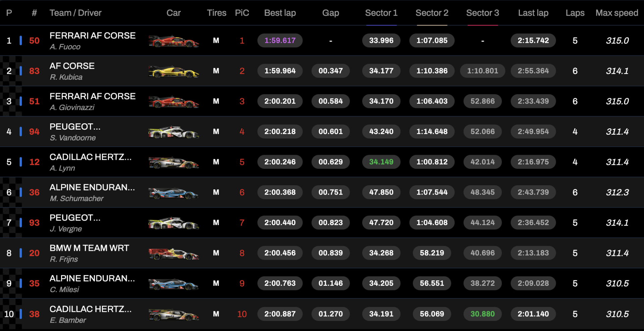The width and height of the screenshot is (644, 331).
Task: Click the tire marker in E. Bamber's row
Action: tap(216, 314)
